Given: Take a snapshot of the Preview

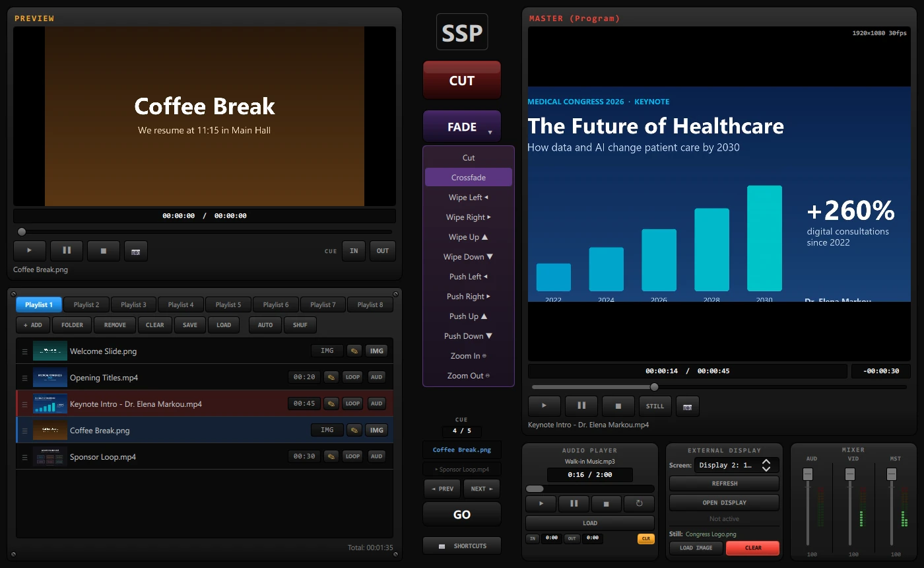Looking at the screenshot, I should pyautogui.click(x=135, y=251).
